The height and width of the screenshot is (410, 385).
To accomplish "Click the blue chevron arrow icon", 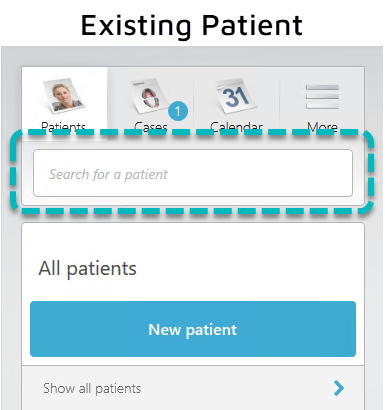I will pos(339,388).
